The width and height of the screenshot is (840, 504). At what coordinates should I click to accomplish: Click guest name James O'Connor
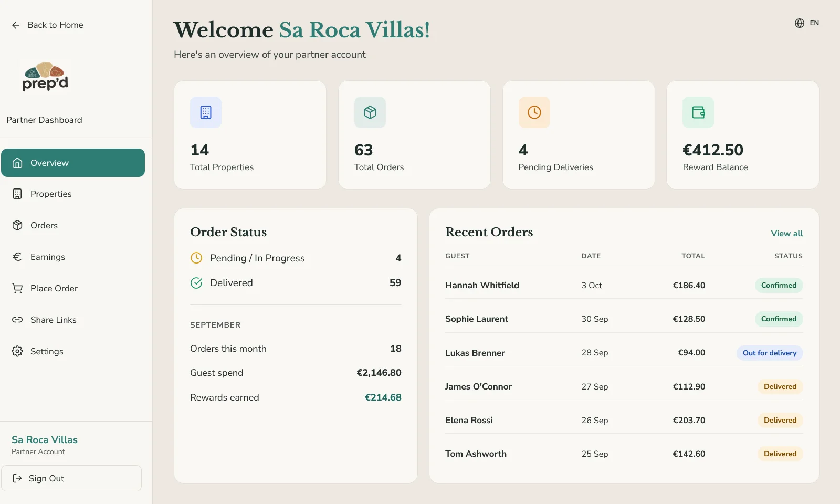point(478,386)
